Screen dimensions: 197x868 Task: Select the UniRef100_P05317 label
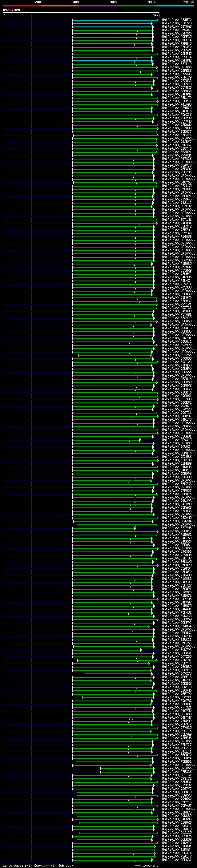pos(177,826)
